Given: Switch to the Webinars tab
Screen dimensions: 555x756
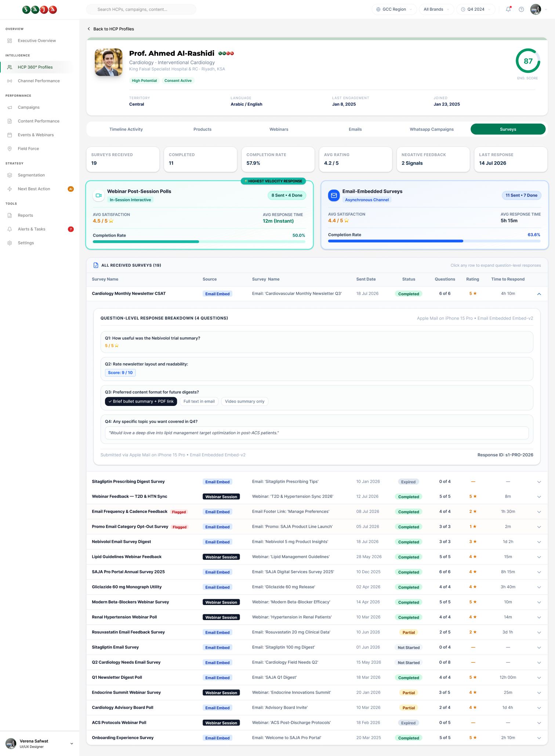Looking at the screenshot, I should 279,129.
